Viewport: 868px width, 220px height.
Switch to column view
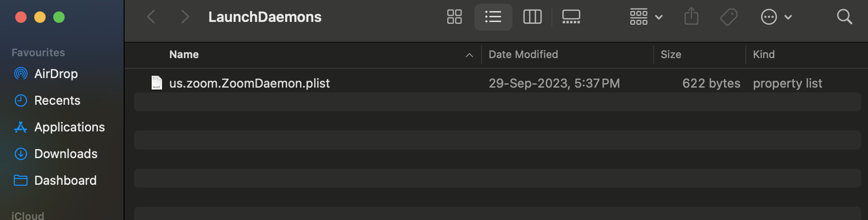coord(532,17)
